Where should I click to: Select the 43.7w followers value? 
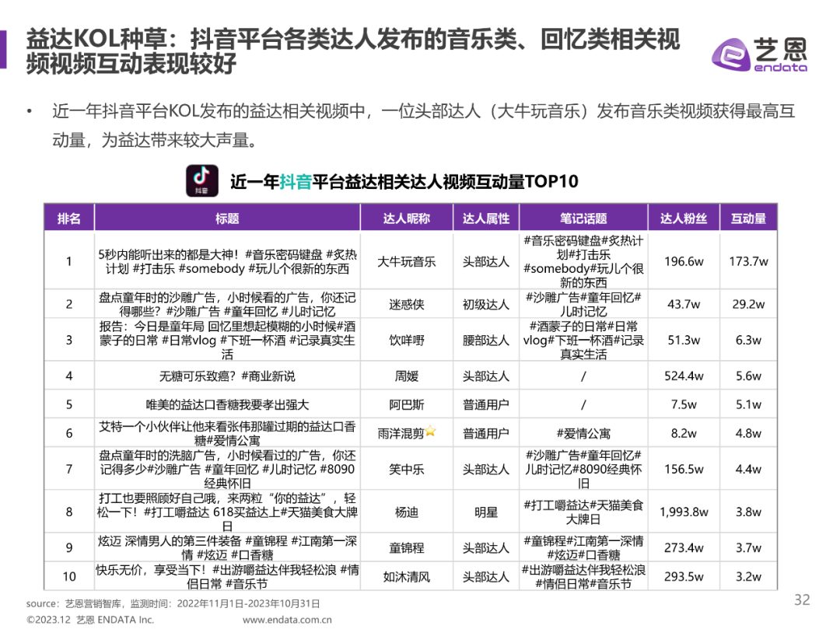pyautogui.click(x=684, y=304)
